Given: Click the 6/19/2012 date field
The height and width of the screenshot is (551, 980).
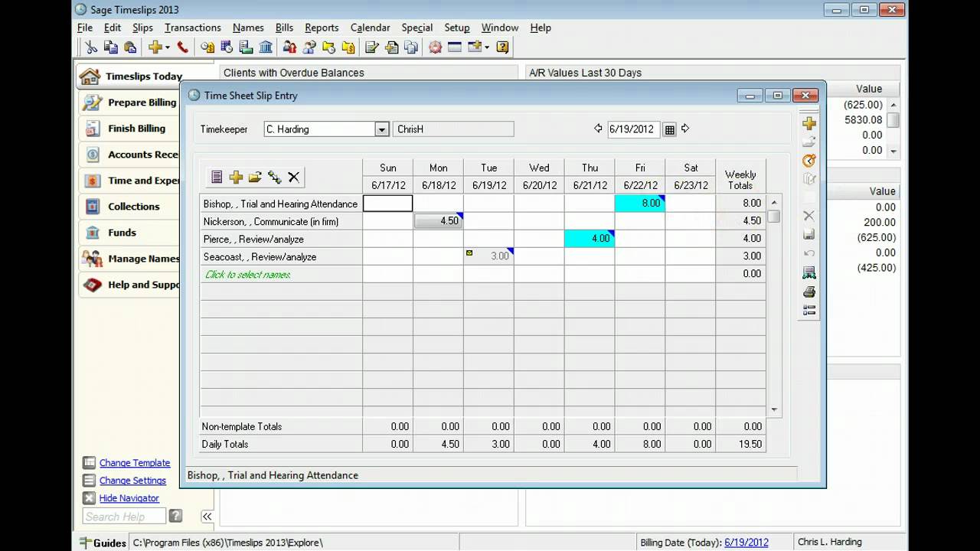Looking at the screenshot, I should coord(633,129).
